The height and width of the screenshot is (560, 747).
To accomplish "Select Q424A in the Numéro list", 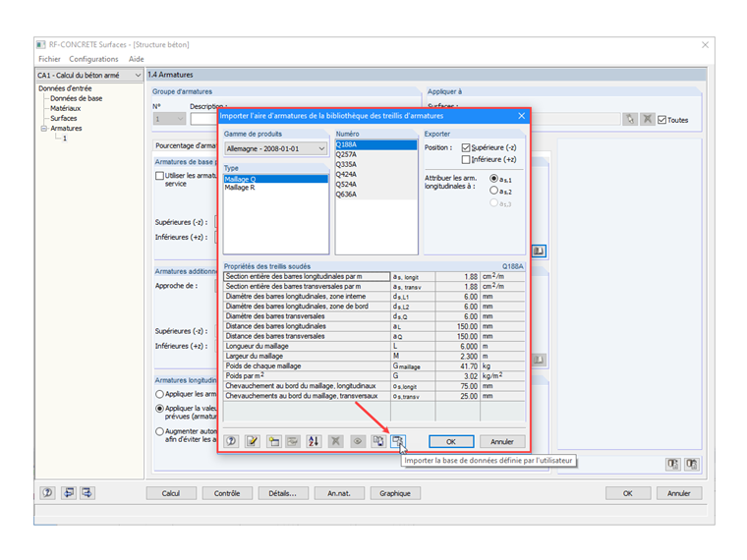I will [x=375, y=175].
